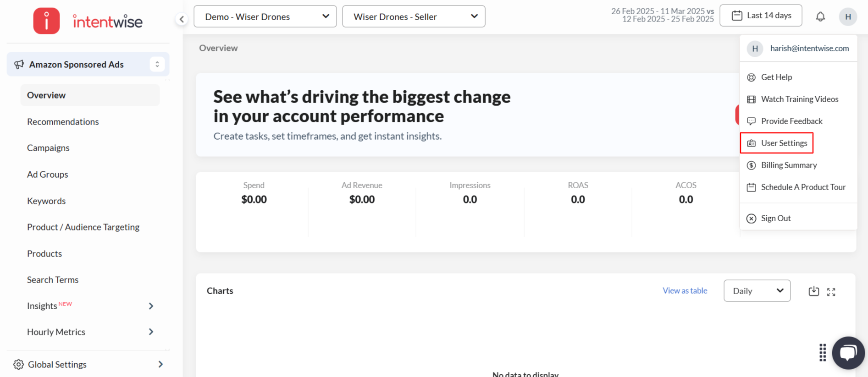
Task: Select Provide Feedback menu item
Action: (798, 121)
